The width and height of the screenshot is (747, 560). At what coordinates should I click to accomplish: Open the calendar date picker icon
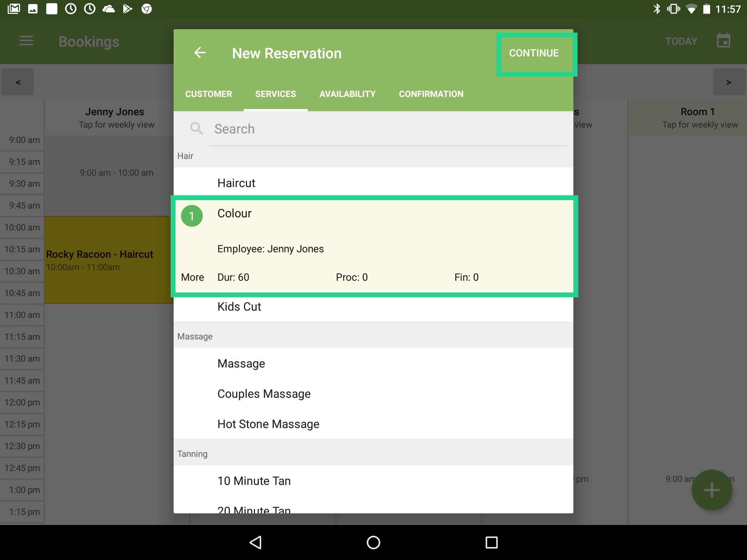click(x=724, y=40)
